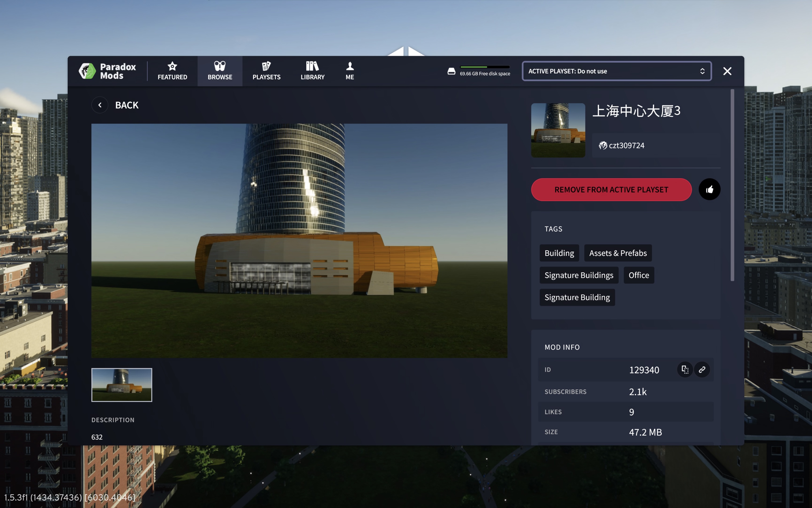This screenshot has width=812, height=508.
Task: Expand the Active Playset dropdown
Action: (616, 71)
